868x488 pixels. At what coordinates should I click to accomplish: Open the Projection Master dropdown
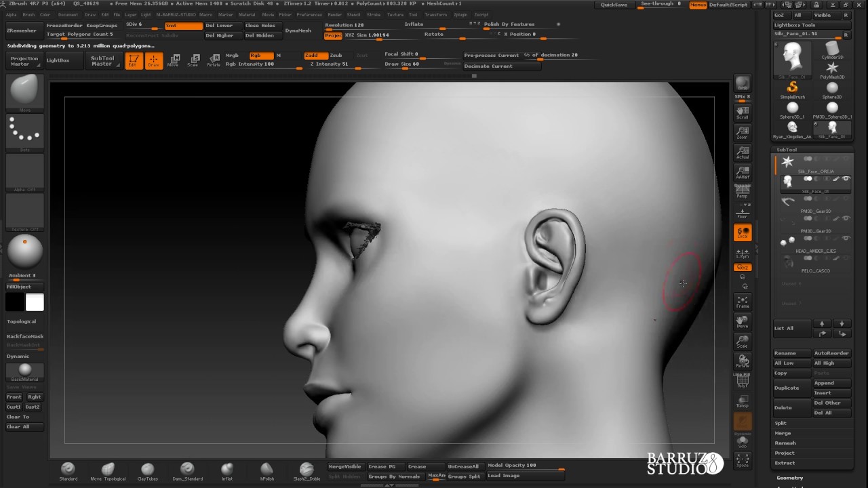point(24,60)
